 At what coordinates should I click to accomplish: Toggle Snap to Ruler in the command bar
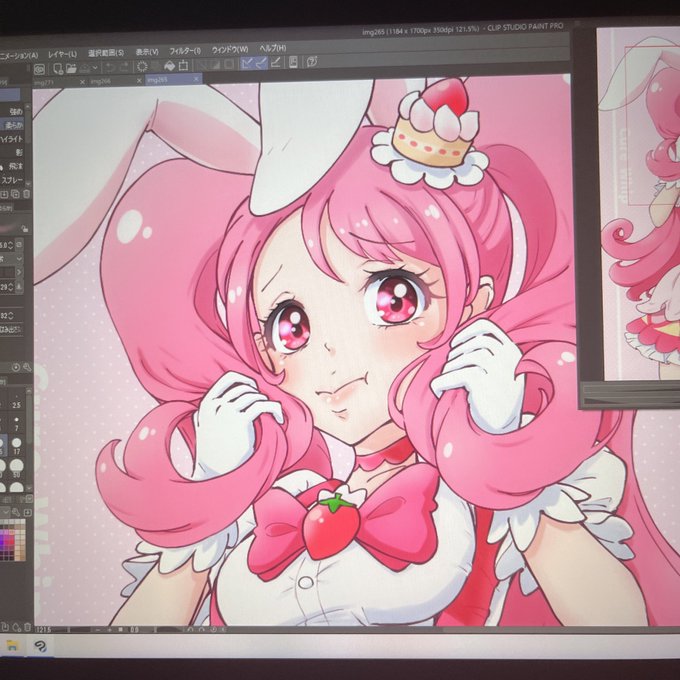[247, 63]
